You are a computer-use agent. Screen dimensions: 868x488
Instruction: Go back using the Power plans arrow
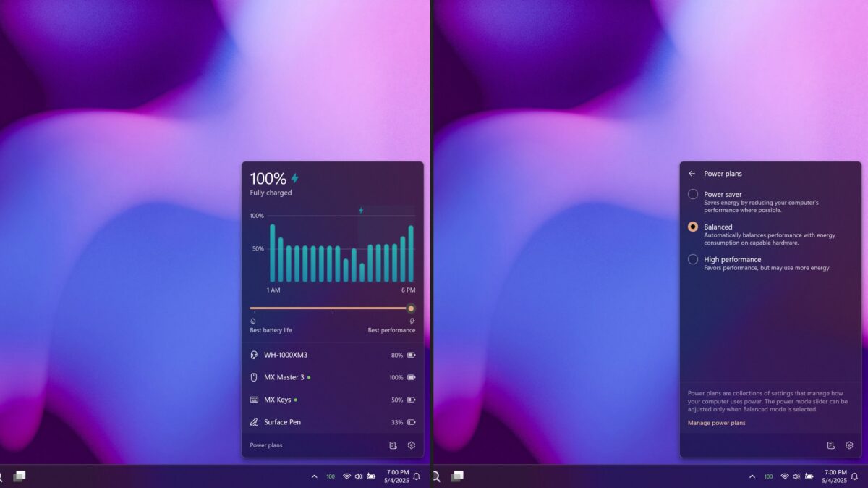[693, 173]
